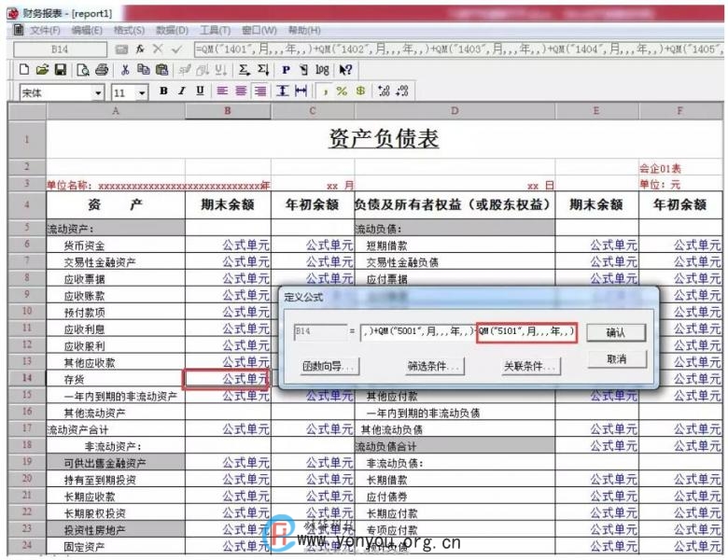Expand the font size dropdown

pos(142,93)
